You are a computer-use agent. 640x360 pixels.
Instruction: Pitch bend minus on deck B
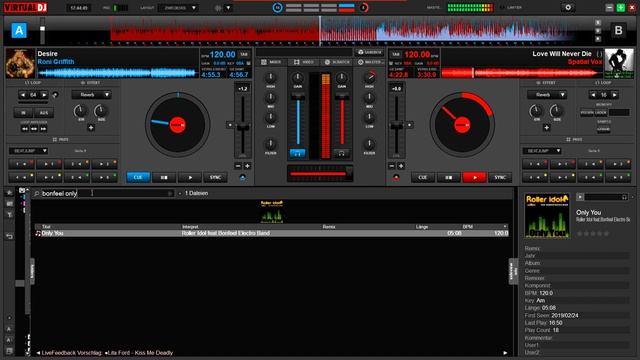pos(392,166)
